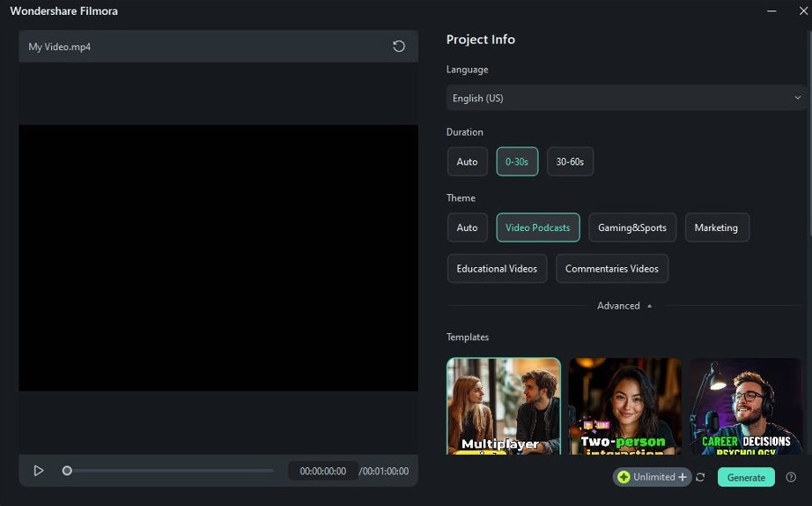812x506 pixels.
Task: Click the current timecode 00:00:00:00 field
Action: pyautogui.click(x=322, y=471)
